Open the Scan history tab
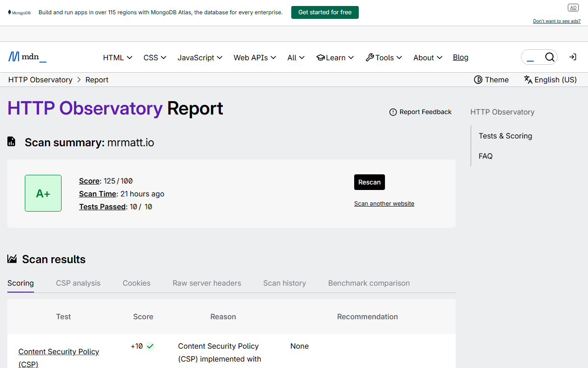588x368 pixels. (284, 283)
